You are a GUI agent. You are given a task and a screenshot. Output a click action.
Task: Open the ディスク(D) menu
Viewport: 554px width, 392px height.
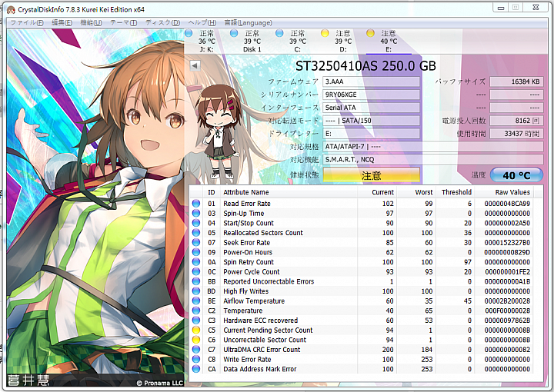coord(162,22)
